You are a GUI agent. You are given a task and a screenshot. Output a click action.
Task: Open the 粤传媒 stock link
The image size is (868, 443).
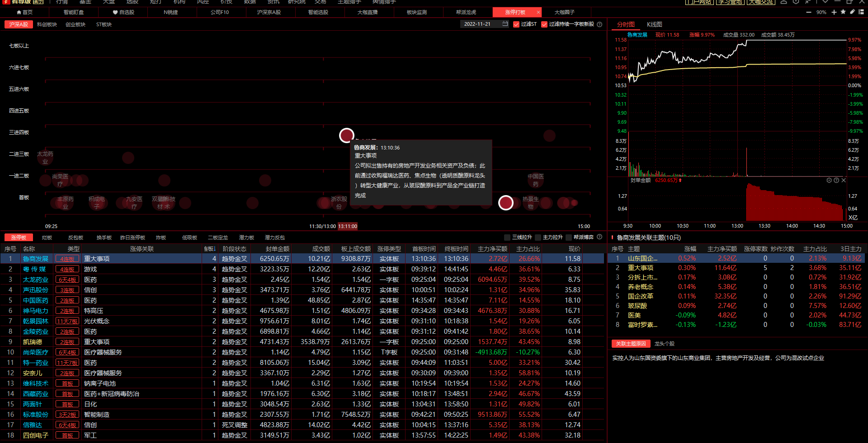click(x=34, y=269)
